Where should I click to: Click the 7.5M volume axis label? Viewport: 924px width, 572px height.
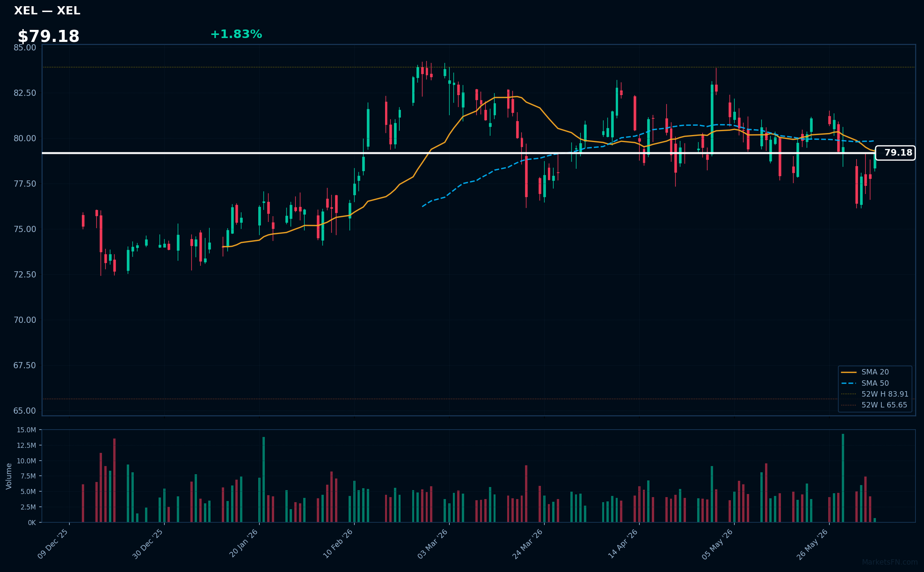click(28, 476)
